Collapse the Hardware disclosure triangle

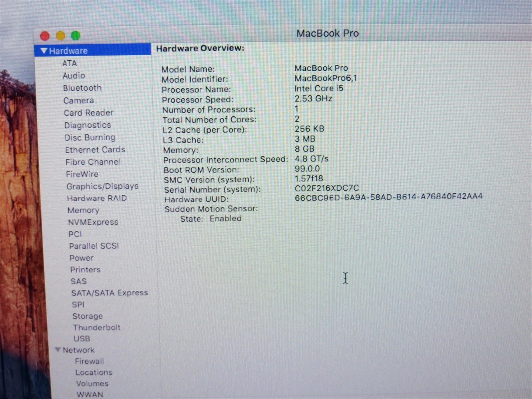click(44, 51)
